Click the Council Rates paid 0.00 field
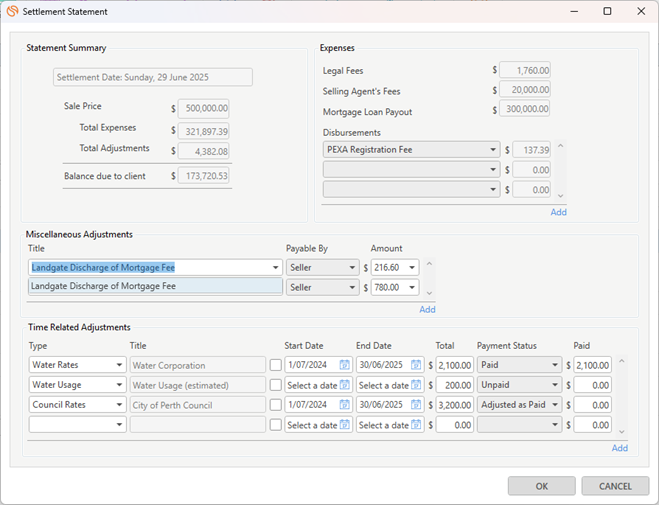This screenshot has width=659, height=505. pyautogui.click(x=592, y=405)
